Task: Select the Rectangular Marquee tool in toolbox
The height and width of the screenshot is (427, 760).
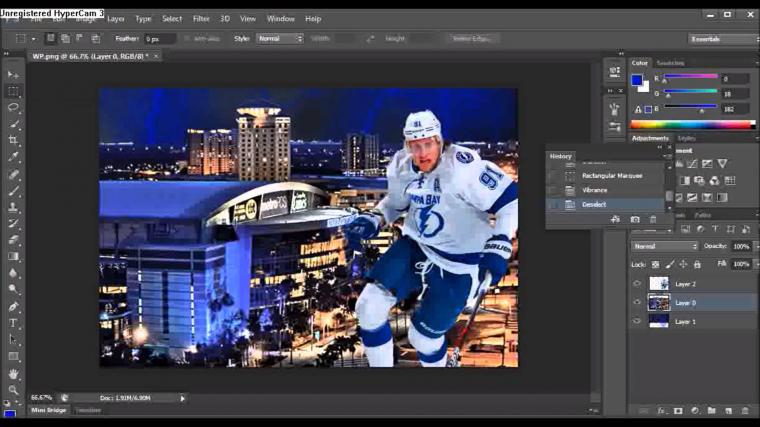Action: click(x=13, y=92)
